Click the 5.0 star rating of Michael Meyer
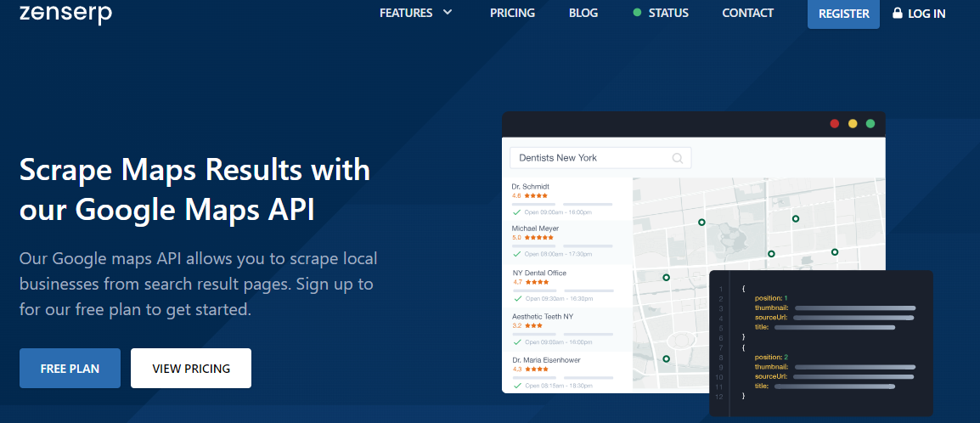This screenshot has width=980, height=423. (x=532, y=238)
